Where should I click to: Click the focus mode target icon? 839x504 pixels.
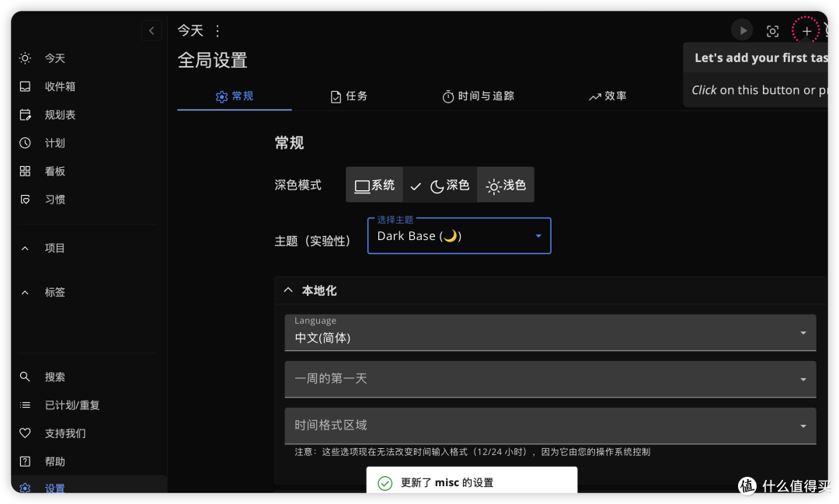(x=773, y=31)
